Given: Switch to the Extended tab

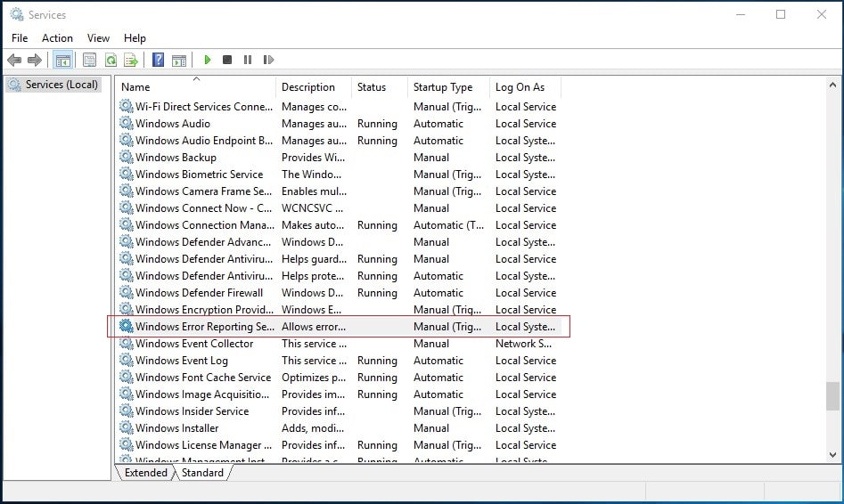Looking at the screenshot, I should 146,472.
